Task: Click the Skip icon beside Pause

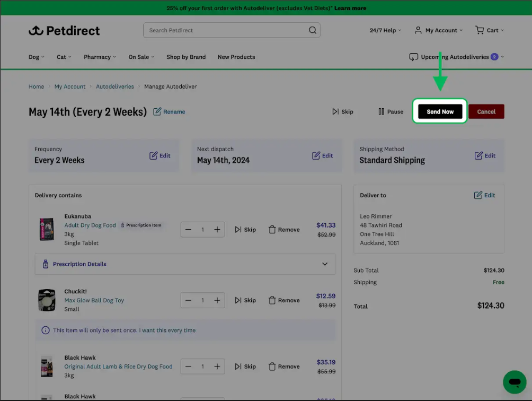Action: click(335, 112)
